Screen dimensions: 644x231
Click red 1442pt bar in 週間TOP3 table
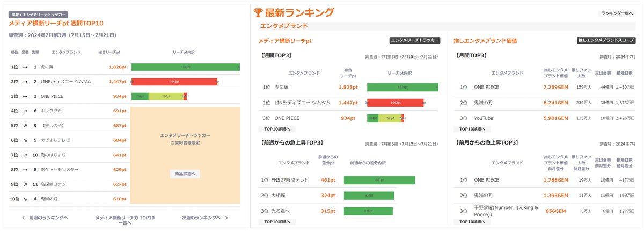pyautogui.click(x=397, y=103)
